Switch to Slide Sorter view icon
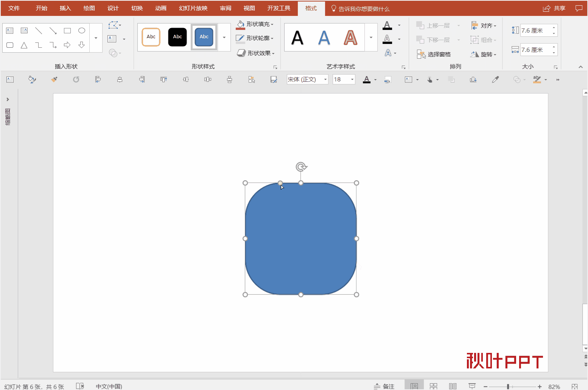Screen dimensions: 588x390 click(434, 386)
